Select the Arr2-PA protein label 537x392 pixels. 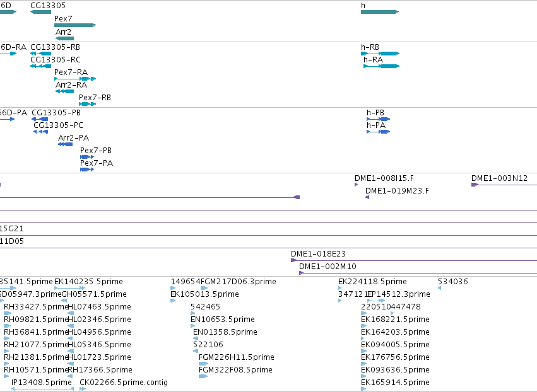[x=74, y=138]
